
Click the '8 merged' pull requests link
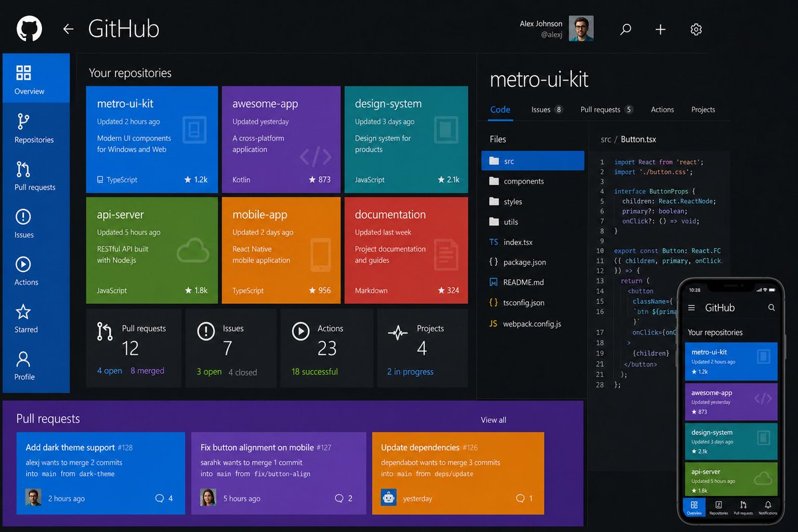147,371
